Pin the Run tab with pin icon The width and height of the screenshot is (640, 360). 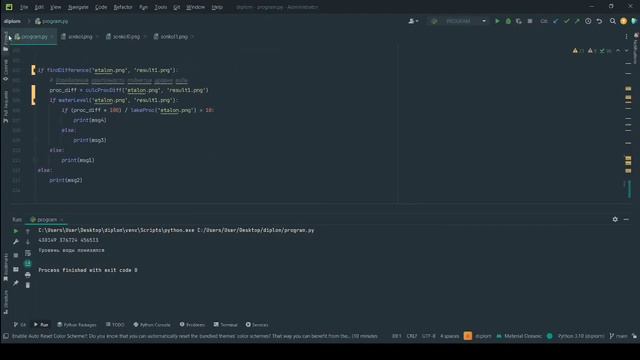click(16, 283)
